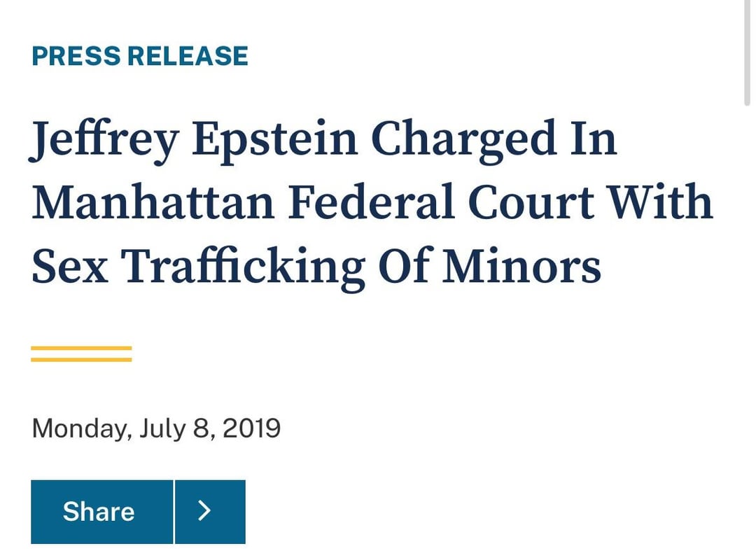The width and height of the screenshot is (756, 553).
Task: Click the date Monday, July 8, 2019
Action: tap(156, 428)
